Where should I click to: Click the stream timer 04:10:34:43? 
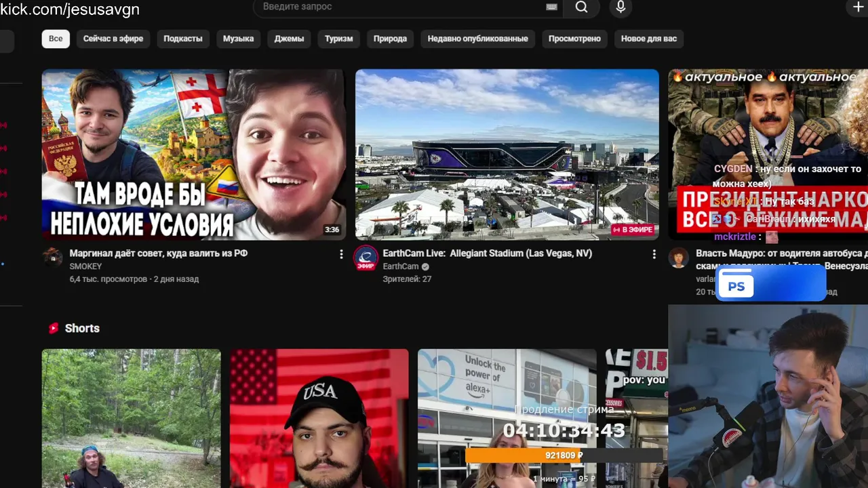pos(564,431)
